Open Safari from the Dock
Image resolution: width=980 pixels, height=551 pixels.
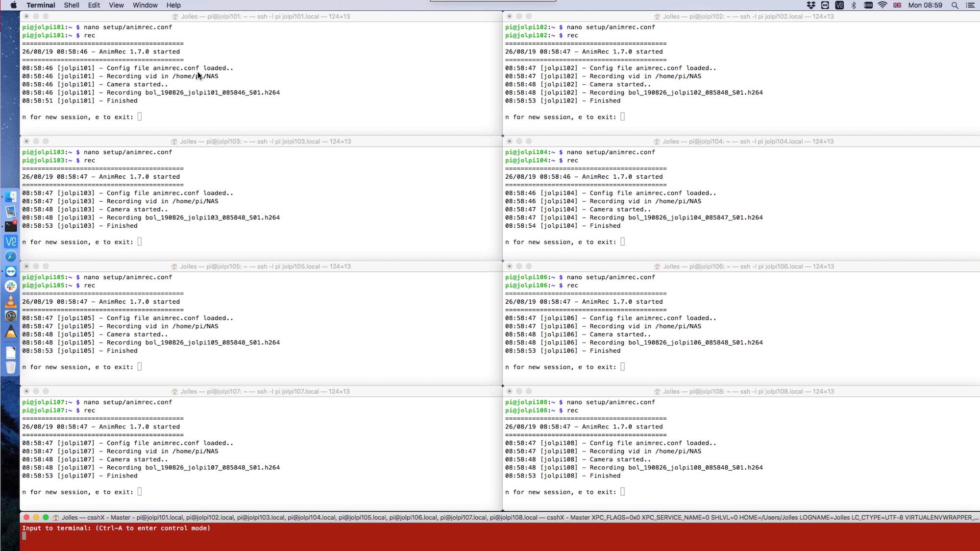pyautogui.click(x=11, y=256)
